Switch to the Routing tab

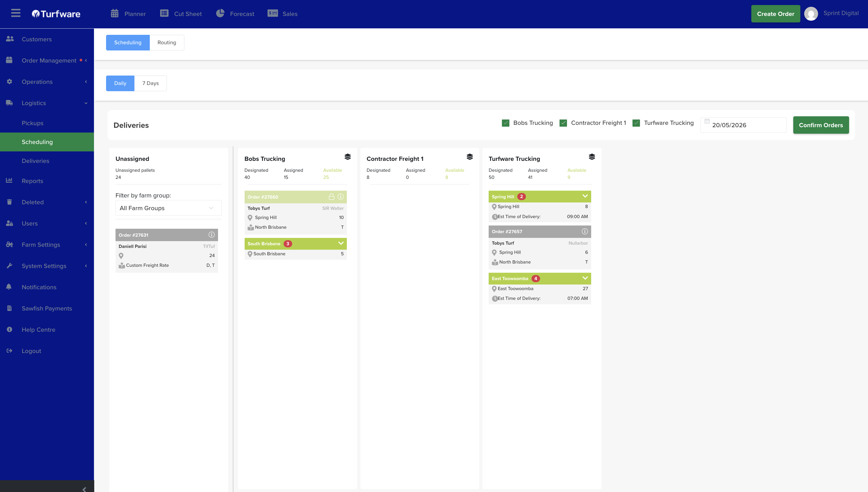tap(167, 43)
